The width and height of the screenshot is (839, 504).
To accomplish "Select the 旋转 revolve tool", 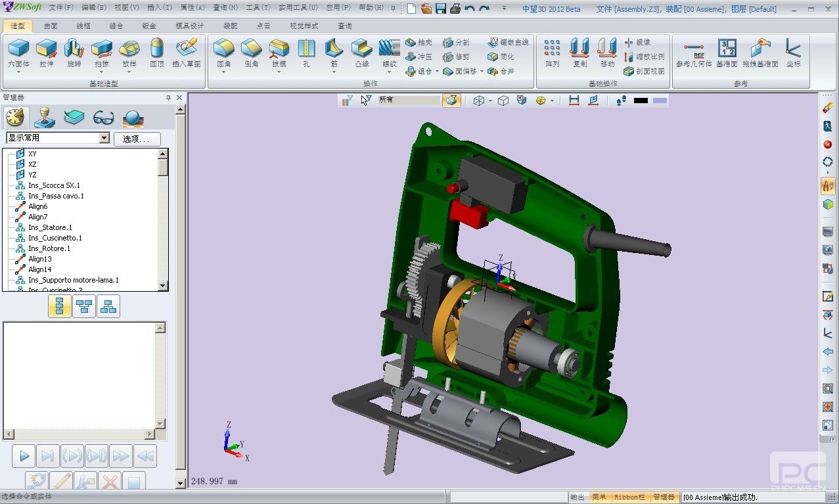I will (74, 51).
